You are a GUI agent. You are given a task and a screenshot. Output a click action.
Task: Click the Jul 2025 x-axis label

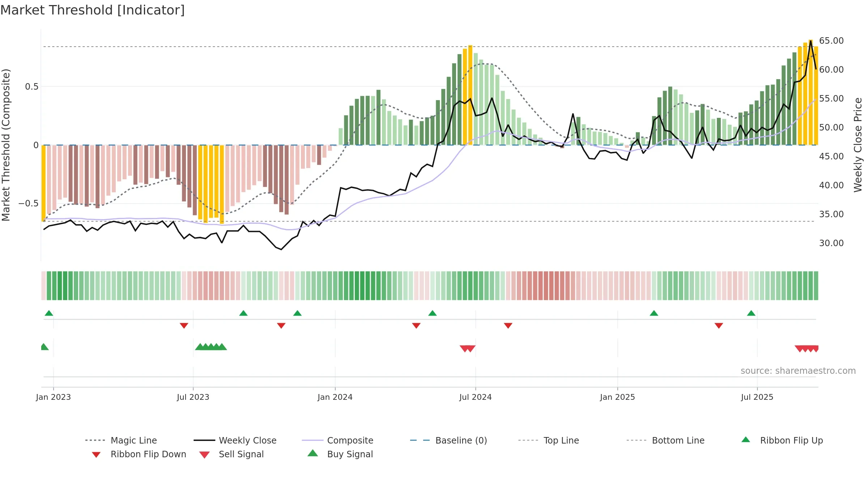pos(757,397)
